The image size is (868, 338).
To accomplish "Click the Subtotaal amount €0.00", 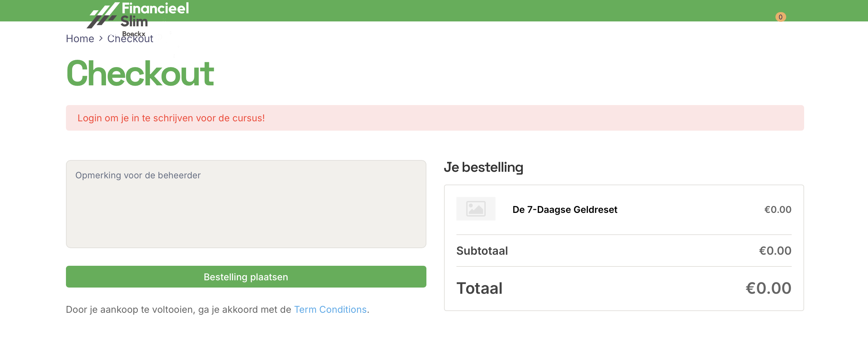I will [x=775, y=251].
